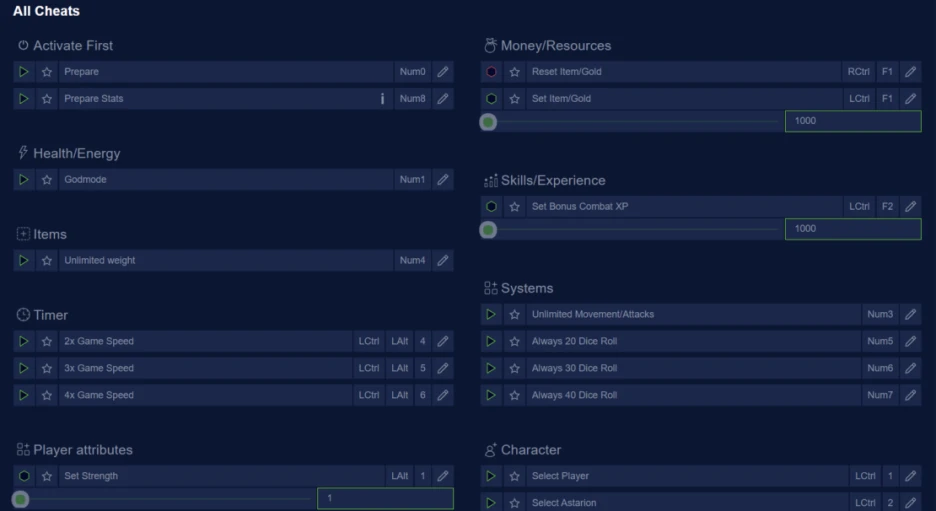Edit hotkey for Set Bonus Combat XP
This screenshot has width=936, height=511.
click(910, 207)
